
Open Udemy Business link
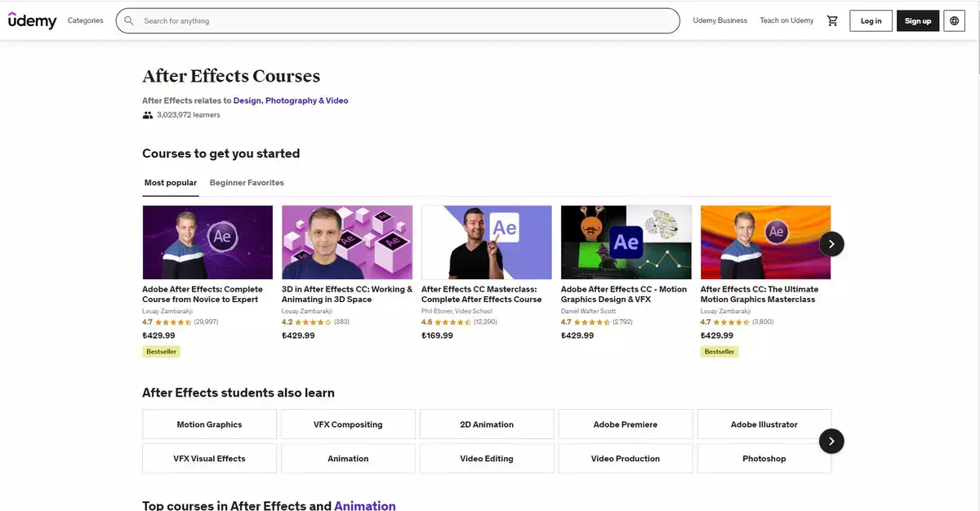point(720,20)
